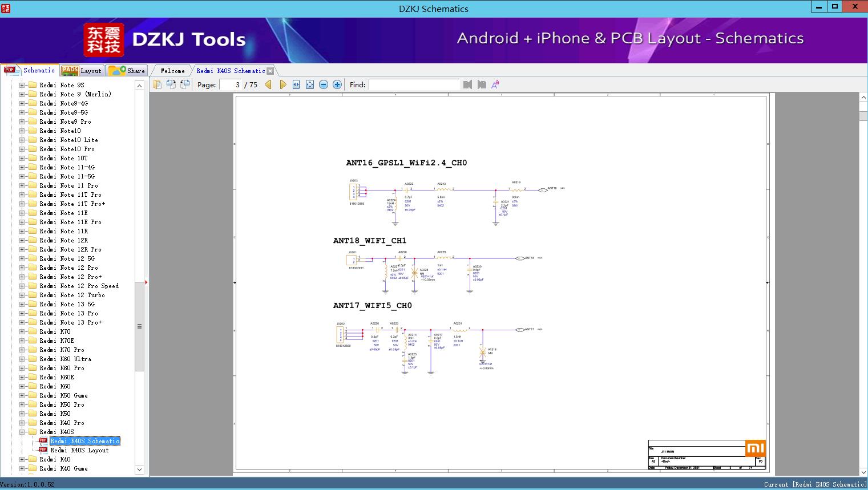
Task: Find the next search match
Action: click(x=482, y=84)
